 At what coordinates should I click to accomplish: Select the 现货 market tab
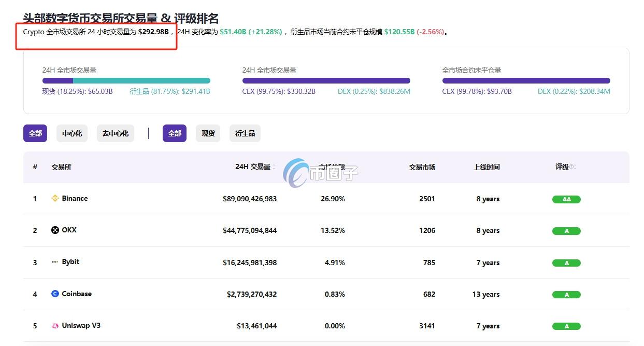pyautogui.click(x=208, y=133)
